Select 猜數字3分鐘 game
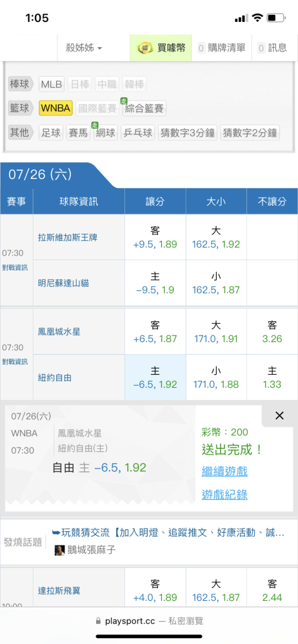The height and width of the screenshot is (644, 298). point(188,133)
